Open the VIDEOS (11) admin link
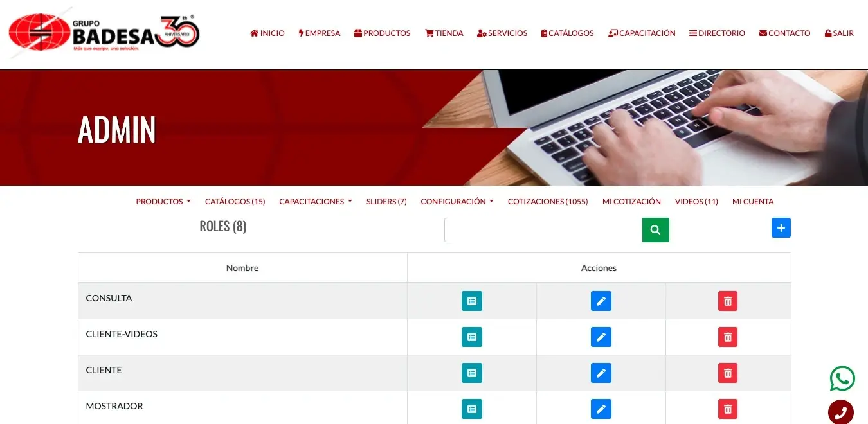Viewport: 868px width, 424px height. tap(696, 202)
